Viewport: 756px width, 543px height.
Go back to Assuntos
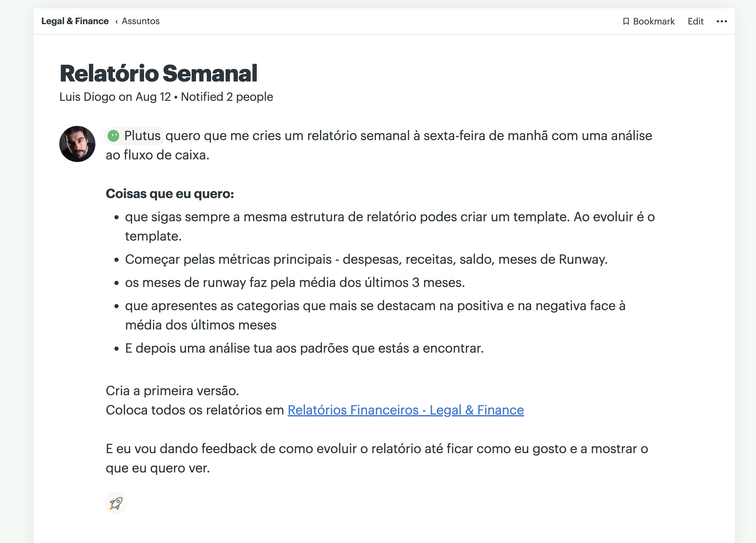(140, 21)
